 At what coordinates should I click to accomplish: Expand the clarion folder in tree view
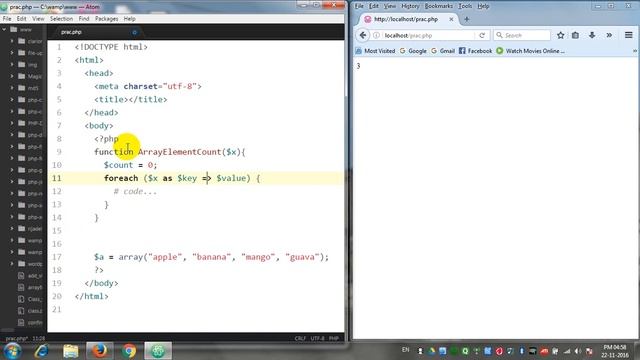(x=12, y=41)
